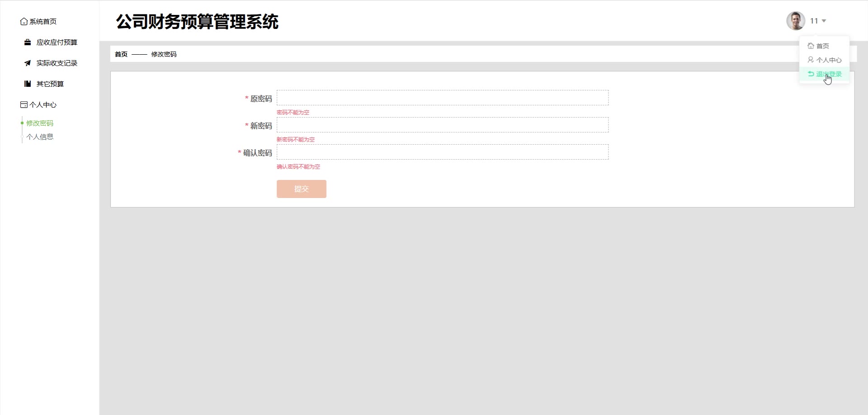
Task: Click the logout arrow icon in dropdown
Action: [811, 74]
